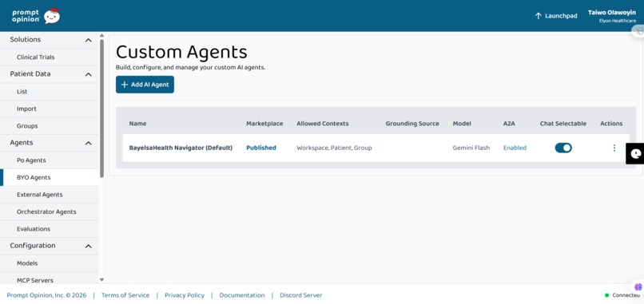Click the Published marketplace status
This screenshot has height=304, width=644.
pyautogui.click(x=261, y=148)
